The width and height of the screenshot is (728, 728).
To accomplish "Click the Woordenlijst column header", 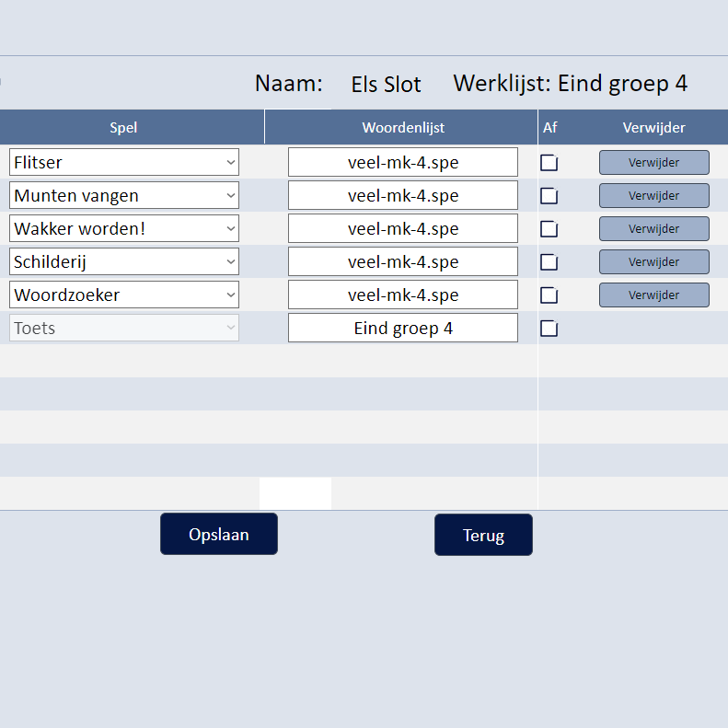I will coord(403,128).
